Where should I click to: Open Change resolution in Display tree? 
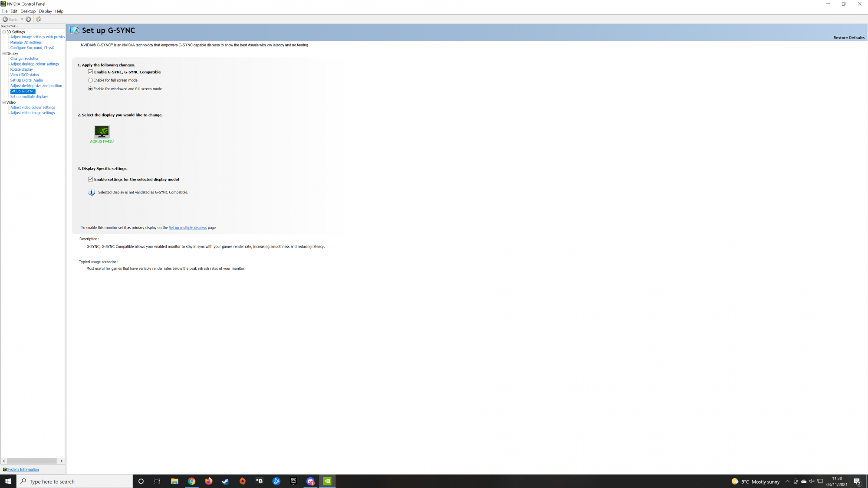[25, 59]
